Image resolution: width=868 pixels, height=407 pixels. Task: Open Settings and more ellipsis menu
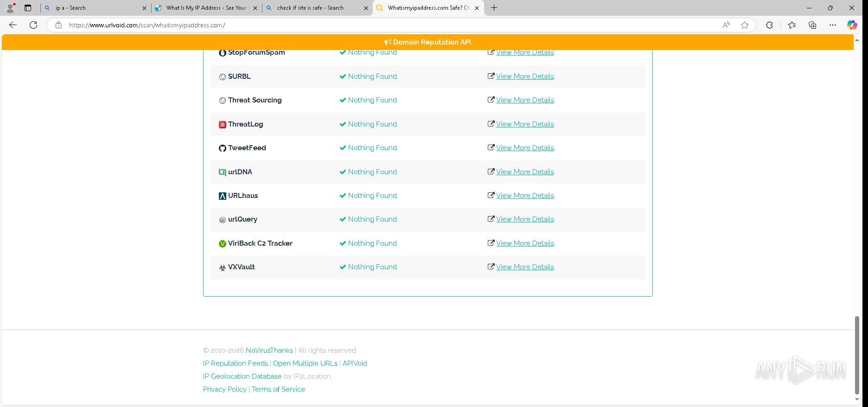[833, 25]
